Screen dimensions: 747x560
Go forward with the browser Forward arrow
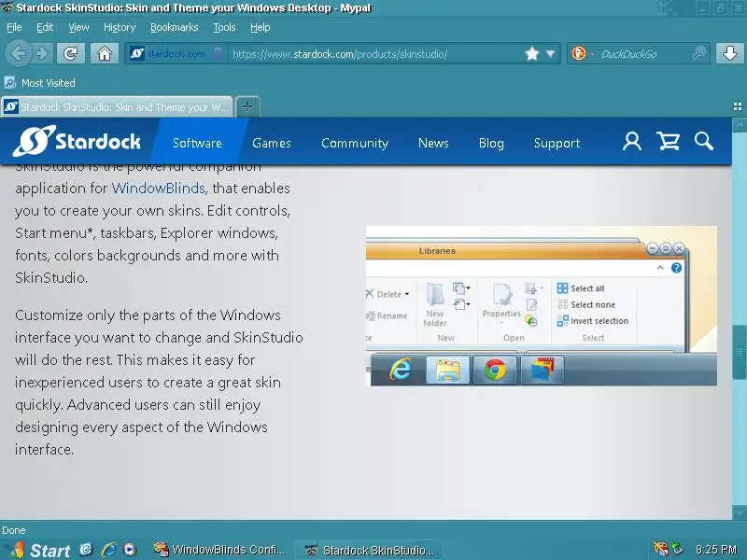42,53
